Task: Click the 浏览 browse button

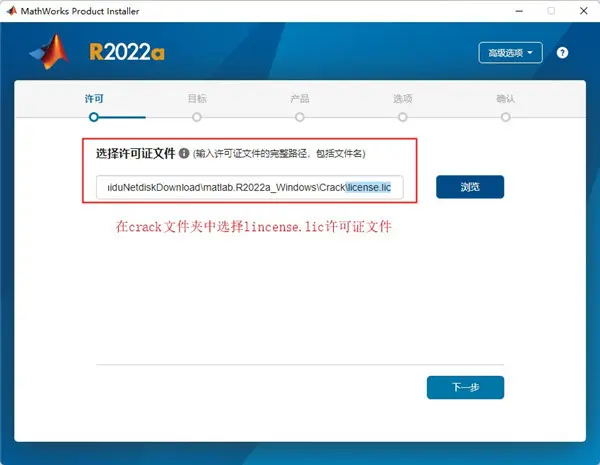Action: click(470, 187)
